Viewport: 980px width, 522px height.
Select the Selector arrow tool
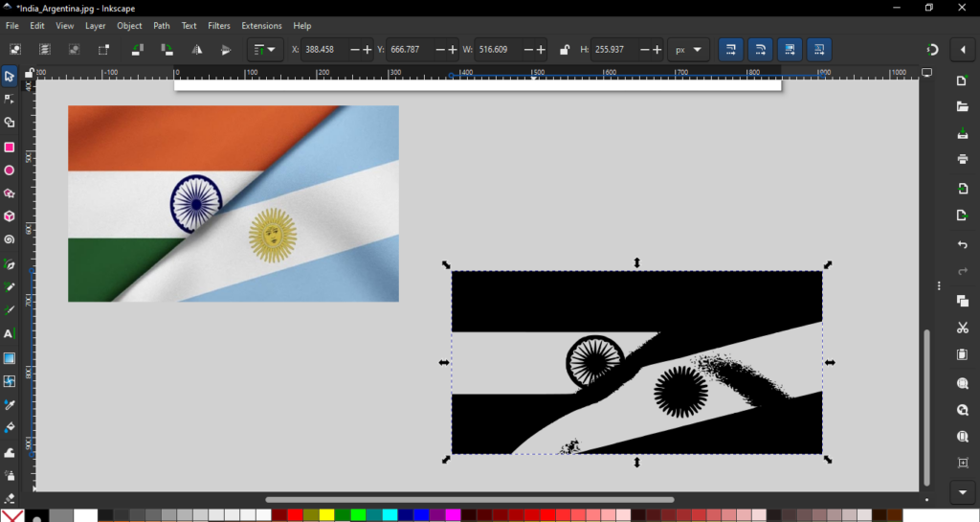pos(10,77)
